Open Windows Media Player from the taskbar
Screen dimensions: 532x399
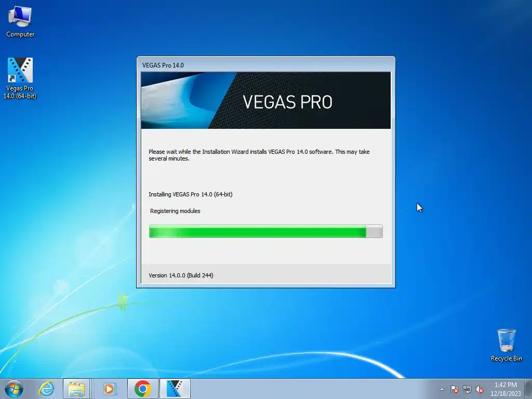[110, 389]
